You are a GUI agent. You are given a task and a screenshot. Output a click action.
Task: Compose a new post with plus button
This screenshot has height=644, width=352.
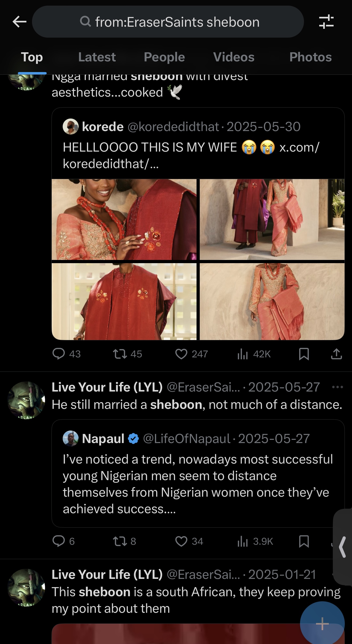coord(322,623)
